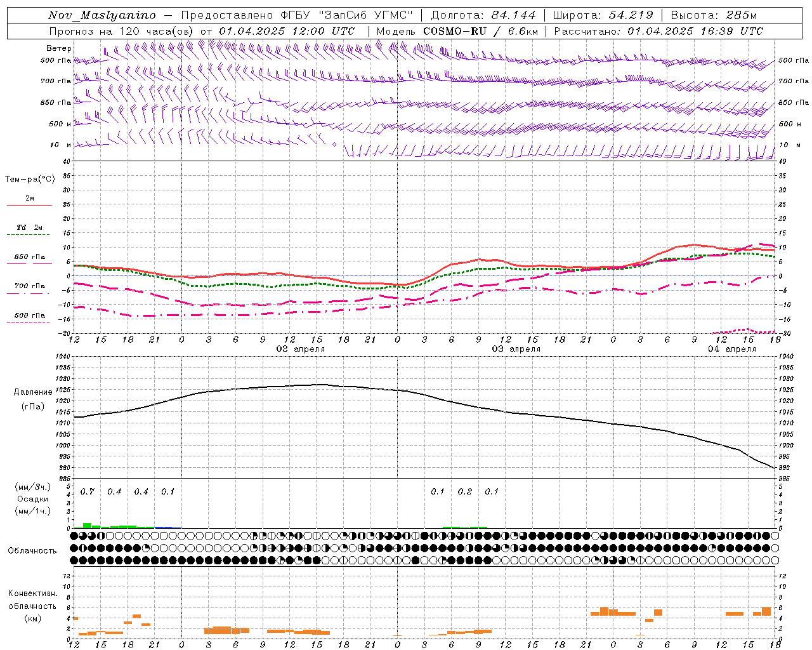The image size is (812, 650).
Task: Click the 0.7 precipitation amount value
Action: point(88,492)
